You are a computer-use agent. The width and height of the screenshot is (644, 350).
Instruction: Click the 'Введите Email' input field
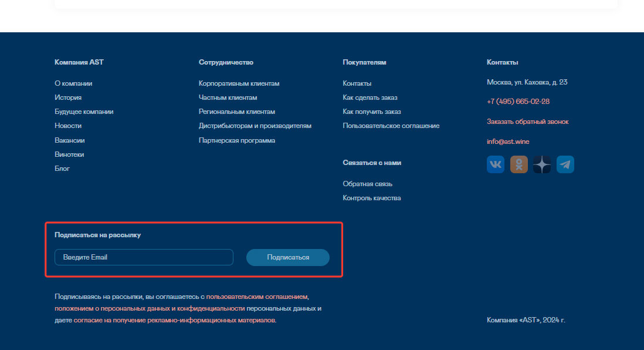tap(144, 257)
